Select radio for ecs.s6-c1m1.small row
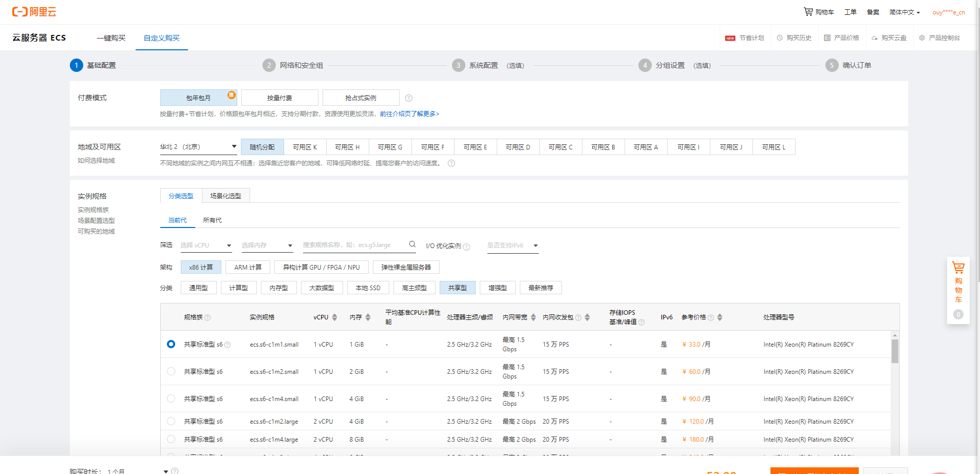980x474 pixels. click(x=171, y=344)
